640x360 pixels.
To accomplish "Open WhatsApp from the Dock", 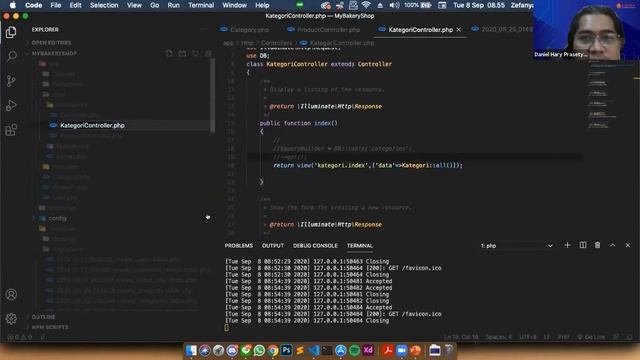I will coord(259,350).
